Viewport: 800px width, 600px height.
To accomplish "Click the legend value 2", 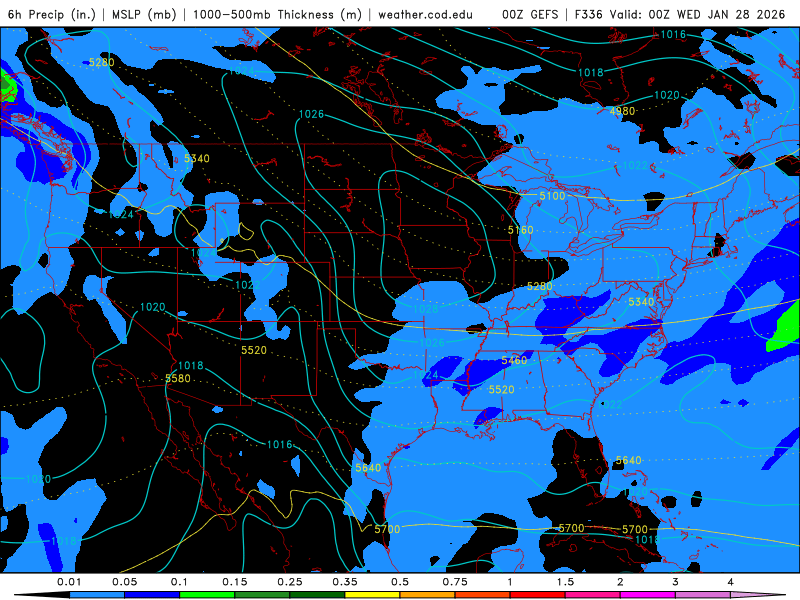I will pos(620,582).
